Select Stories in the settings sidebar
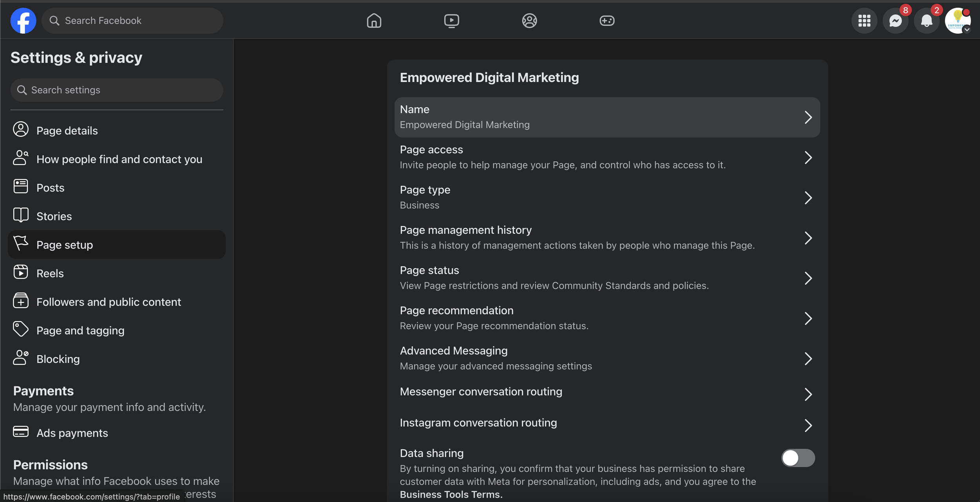The image size is (980, 502). click(54, 216)
